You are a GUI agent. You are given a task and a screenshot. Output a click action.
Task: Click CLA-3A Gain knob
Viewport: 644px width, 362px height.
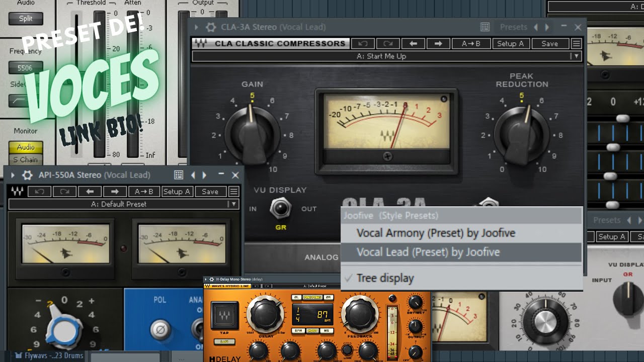click(252, 135)
